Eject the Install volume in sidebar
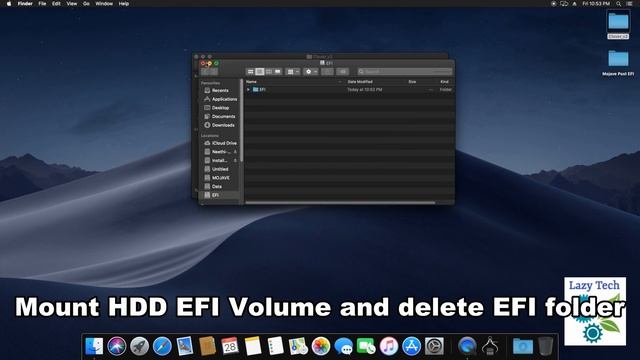The height and width of the screenshot is (360, 640). pos(236,161)
